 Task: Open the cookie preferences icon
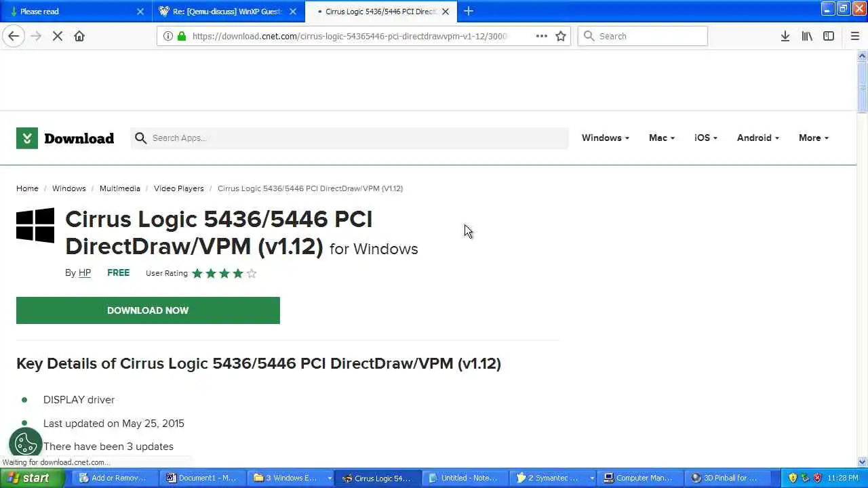coord(26,444)
